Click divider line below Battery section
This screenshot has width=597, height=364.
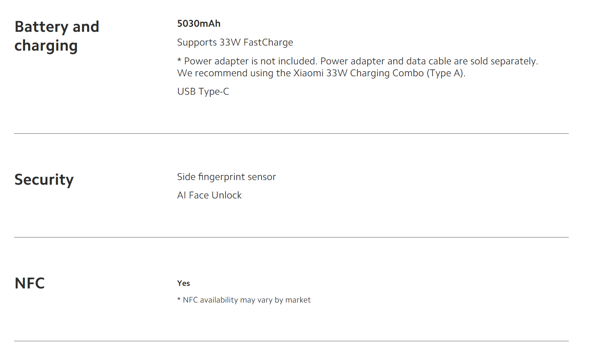click(x=291, y=134)
